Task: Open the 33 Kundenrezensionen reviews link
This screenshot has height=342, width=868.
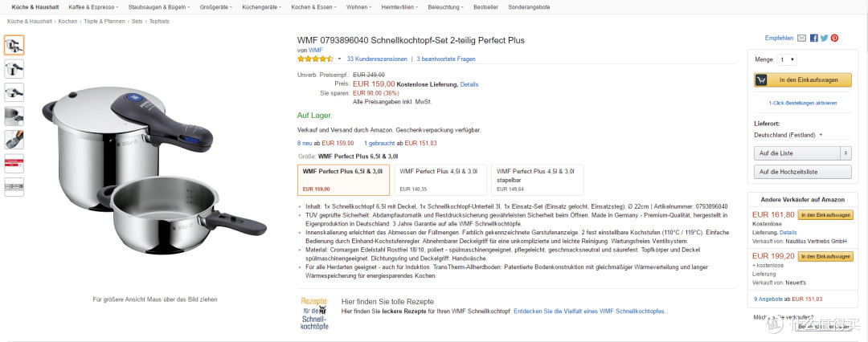Action: 376,59
